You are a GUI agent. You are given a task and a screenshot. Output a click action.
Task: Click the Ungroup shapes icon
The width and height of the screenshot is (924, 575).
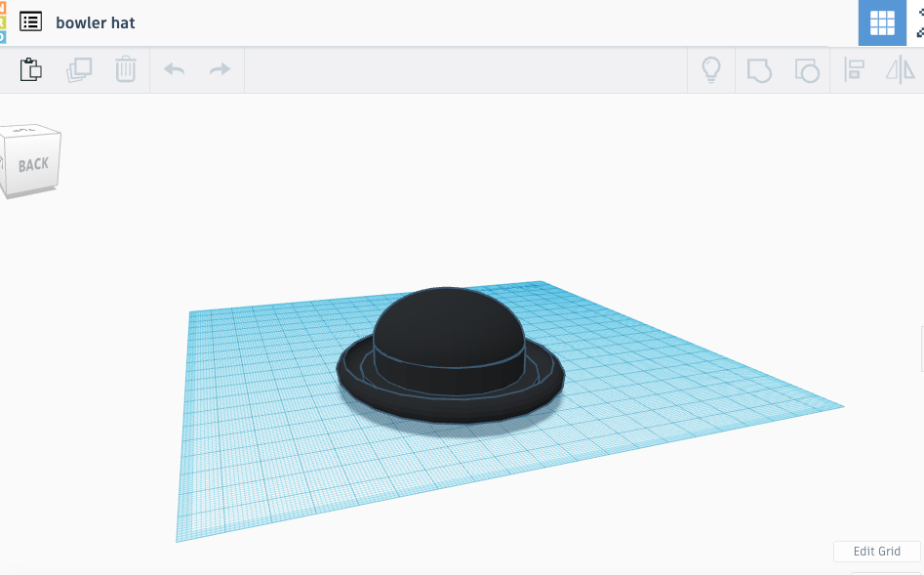(806, 70)
